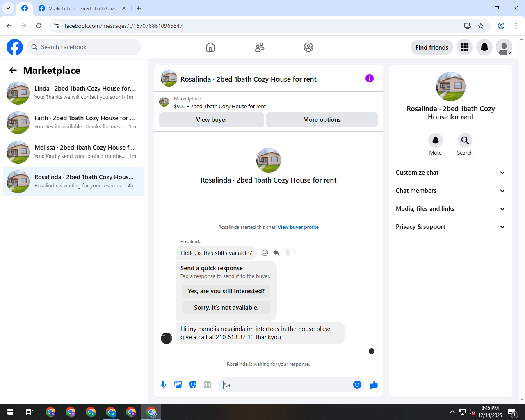525x420 pixels.
Task: Search in conversation magnifier icon
Action: click(x=465, y=140)
